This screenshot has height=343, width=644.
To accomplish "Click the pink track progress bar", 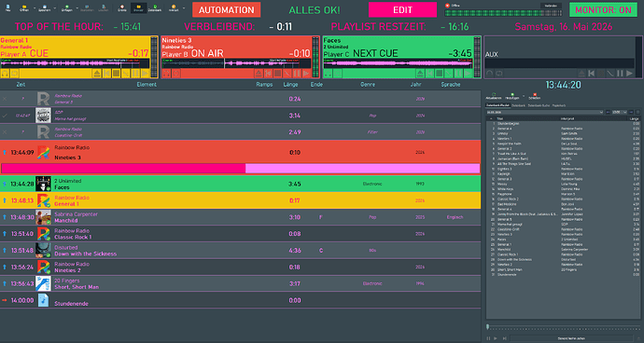I will 240,168.
